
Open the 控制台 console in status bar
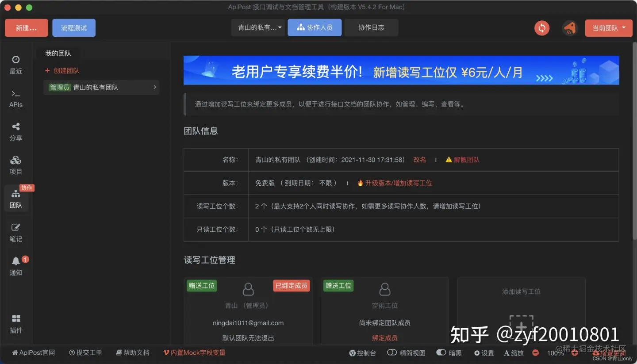click(x=363, y=353)
